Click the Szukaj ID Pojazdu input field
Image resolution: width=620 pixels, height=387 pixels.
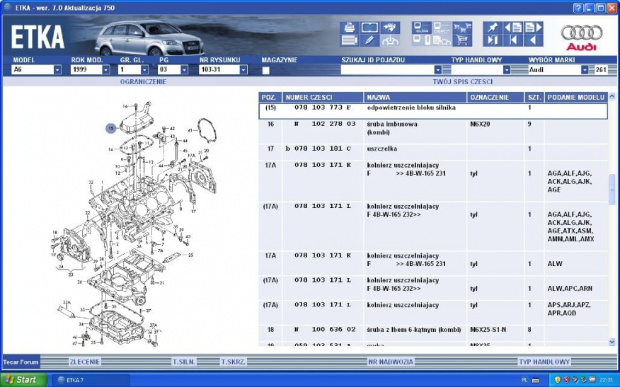click(388, 70)
